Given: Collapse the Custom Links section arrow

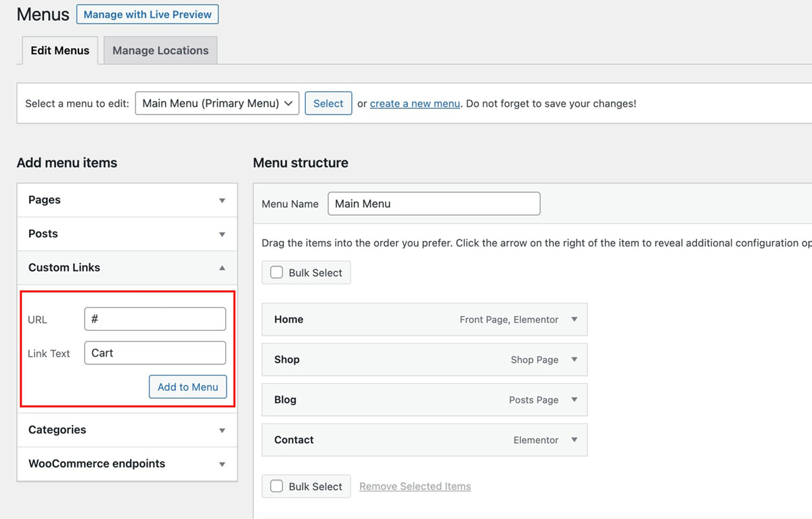Looking at the screenshot, I should (222, 268).
